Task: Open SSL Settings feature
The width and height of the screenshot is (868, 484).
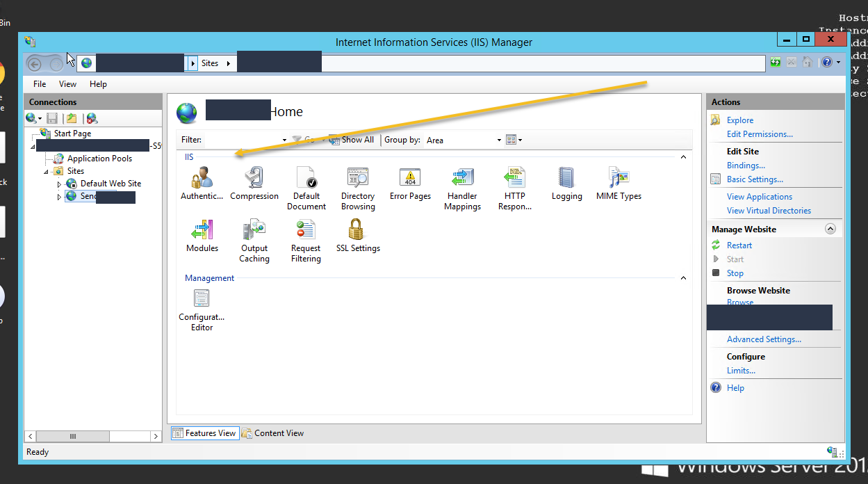Action: (358, 230)
